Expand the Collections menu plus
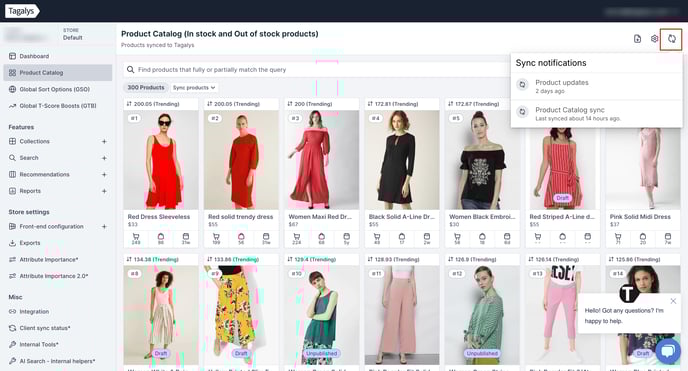 (104, 142)
